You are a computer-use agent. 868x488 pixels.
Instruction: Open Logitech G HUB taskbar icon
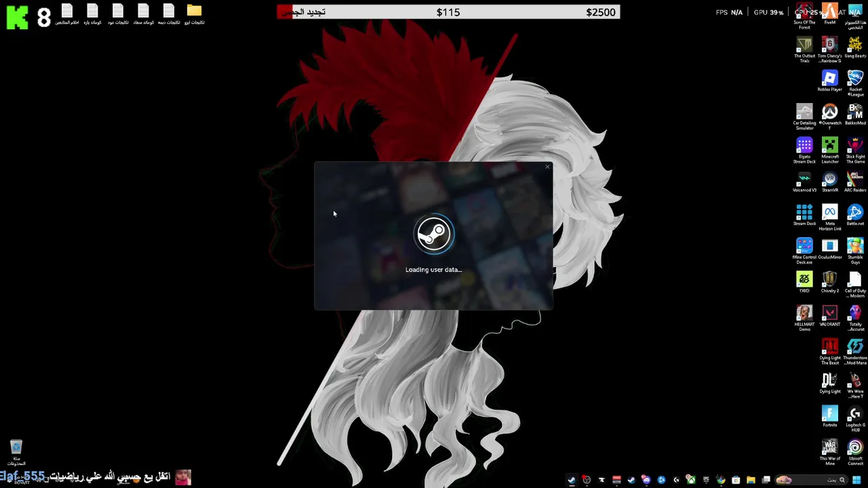(676, 480)
